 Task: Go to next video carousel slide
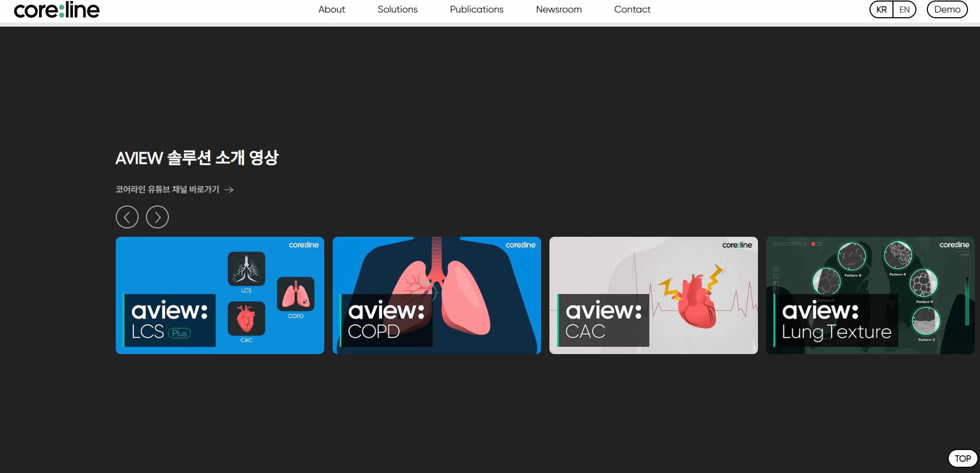(157, 217)
